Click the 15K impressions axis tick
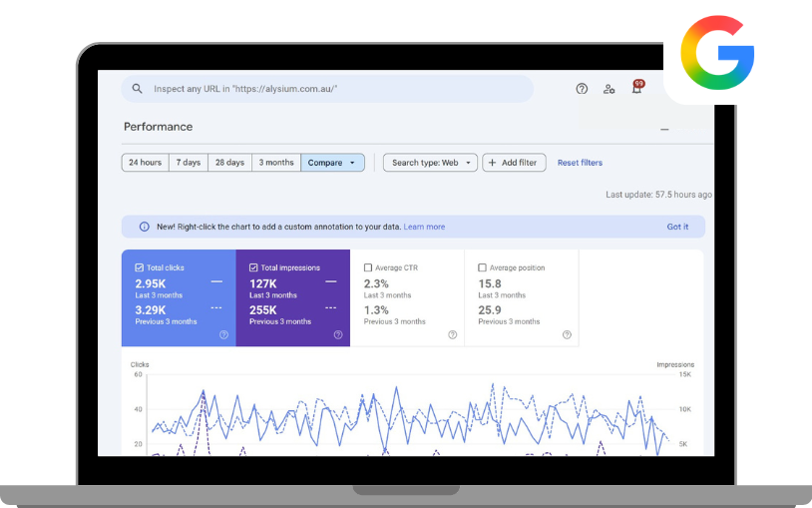The height and width of the screenshot is (508, 812). pyautogui.click(x=684, y=374)
